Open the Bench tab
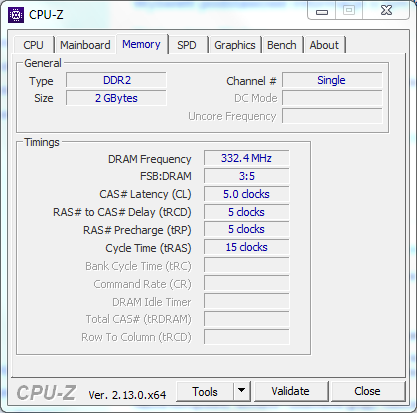 tap(282, 45)
